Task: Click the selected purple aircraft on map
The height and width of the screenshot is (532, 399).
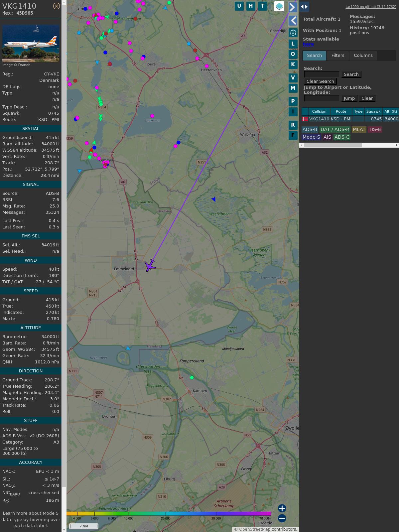Action: click(150, 265)
